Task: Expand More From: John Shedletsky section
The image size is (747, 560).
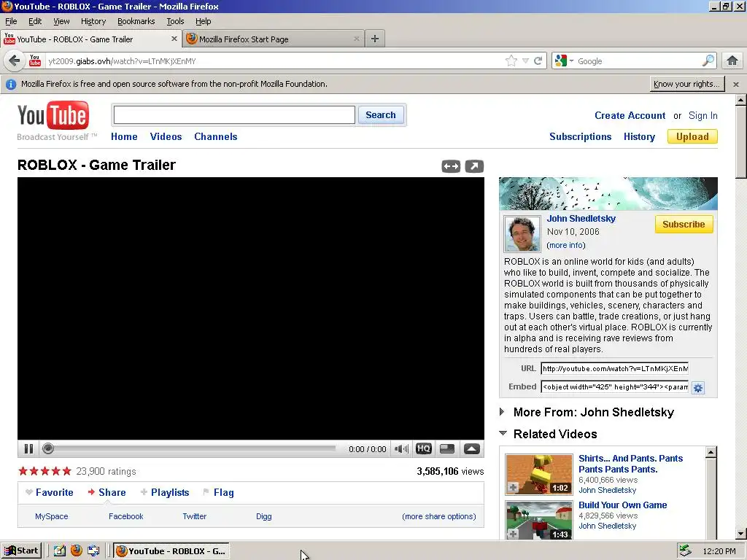Action: [502, 412]
